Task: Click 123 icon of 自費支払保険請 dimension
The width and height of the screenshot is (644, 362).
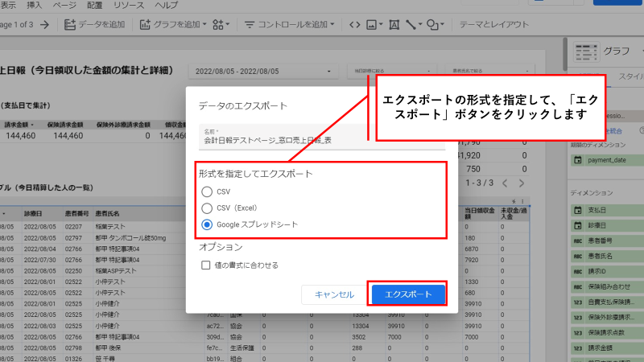Action: tap(578, 302)
